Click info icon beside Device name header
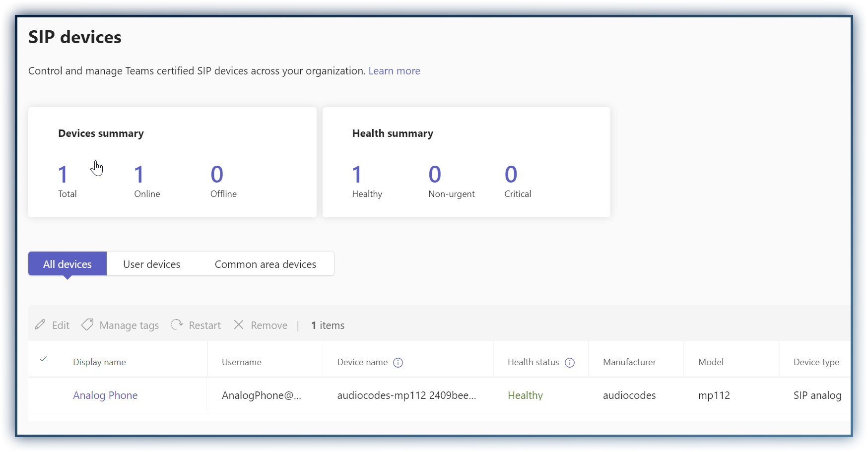The image size is (868, 452). 398,363
